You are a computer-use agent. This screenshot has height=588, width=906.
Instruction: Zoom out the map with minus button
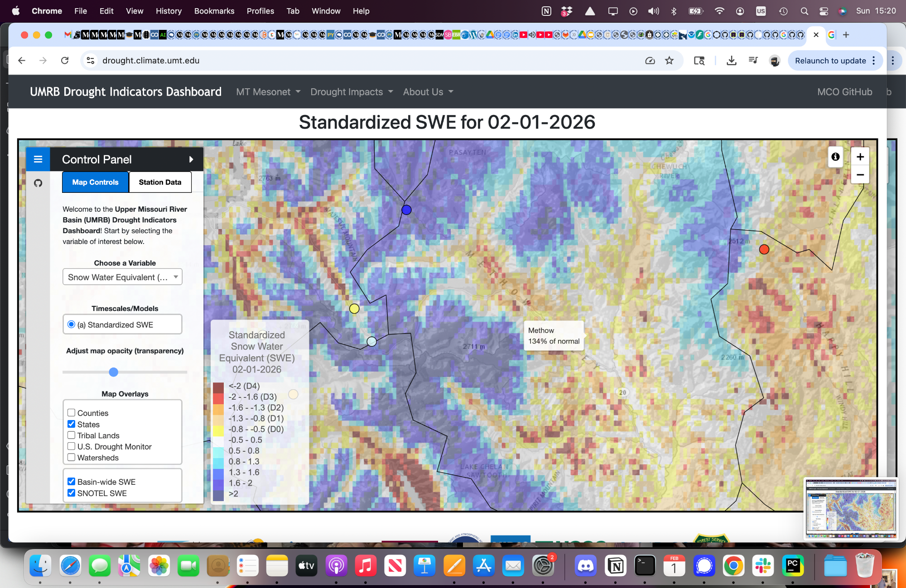860,175
